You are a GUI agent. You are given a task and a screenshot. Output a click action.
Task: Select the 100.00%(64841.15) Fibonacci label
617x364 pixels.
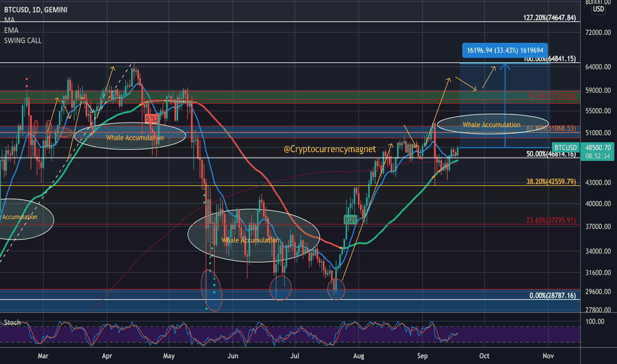click(x=549, y=59)
